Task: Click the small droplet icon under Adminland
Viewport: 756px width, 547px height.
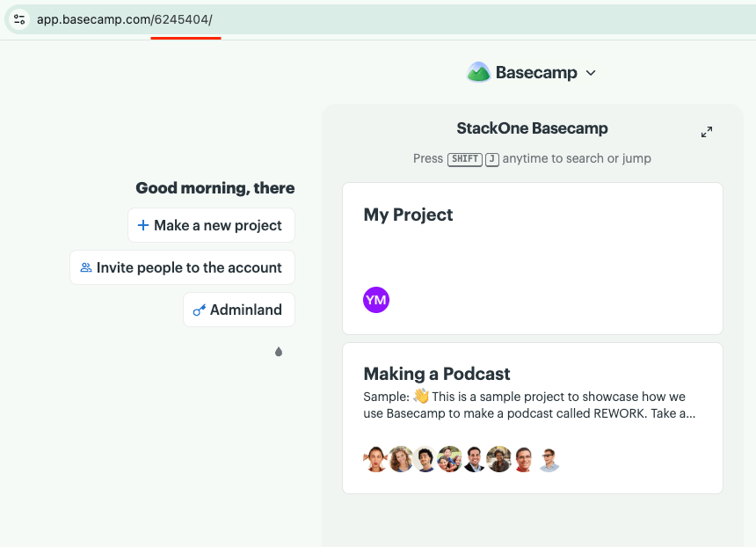Action: [279, 352]
